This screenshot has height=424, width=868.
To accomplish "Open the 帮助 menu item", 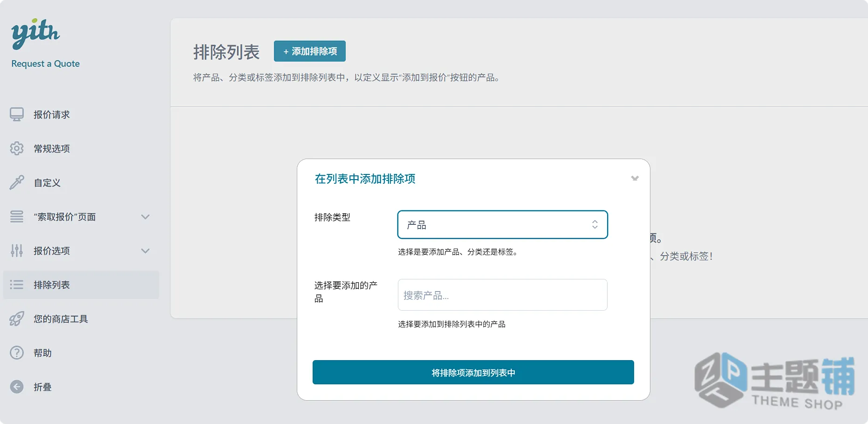I will (81, 353).
